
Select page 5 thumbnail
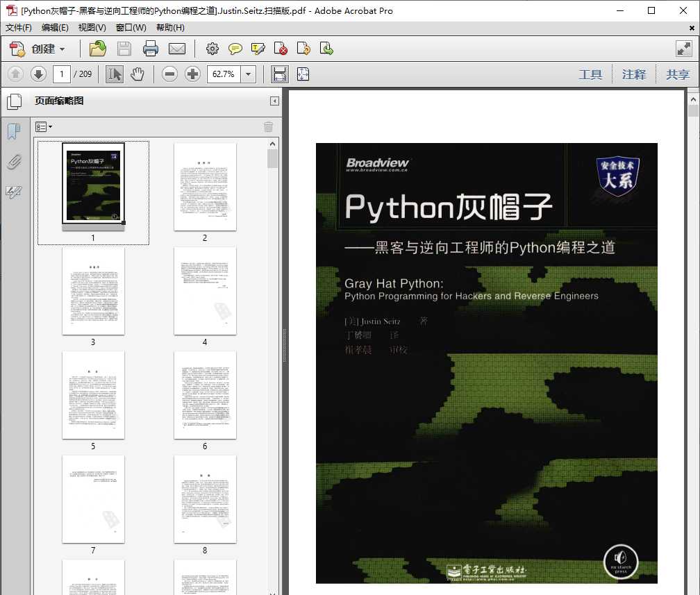coord(93,395)
